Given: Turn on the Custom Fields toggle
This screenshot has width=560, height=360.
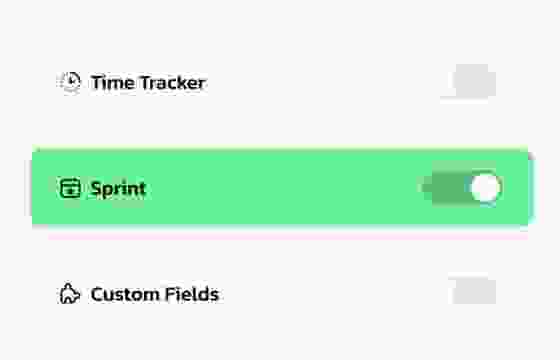Looking at the screenshot, I should click(x=474, y=291).
